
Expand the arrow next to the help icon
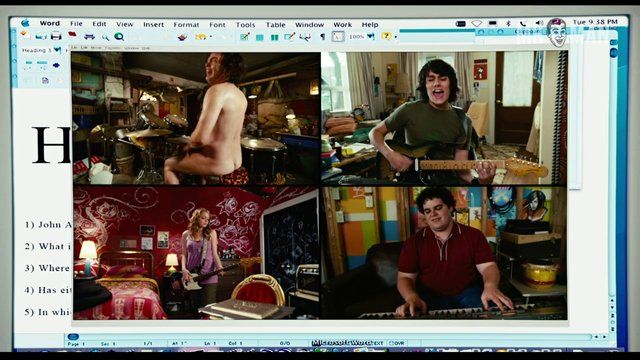pos(395,37)
